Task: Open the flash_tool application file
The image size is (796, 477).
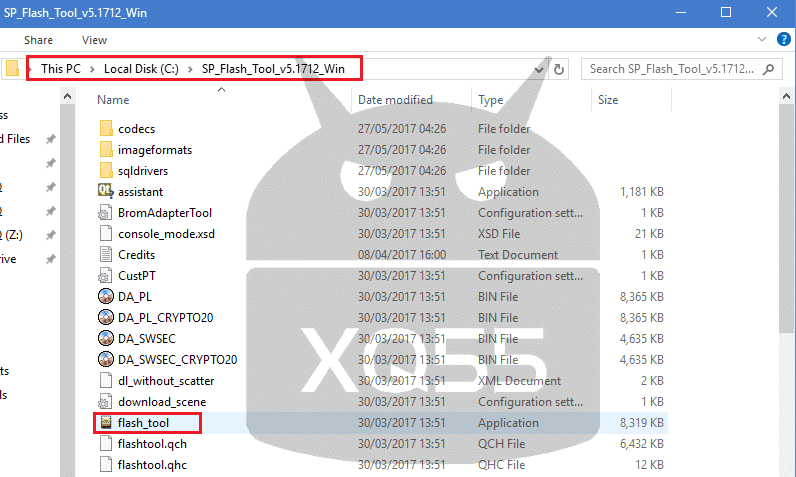Action: pos(143,423)
